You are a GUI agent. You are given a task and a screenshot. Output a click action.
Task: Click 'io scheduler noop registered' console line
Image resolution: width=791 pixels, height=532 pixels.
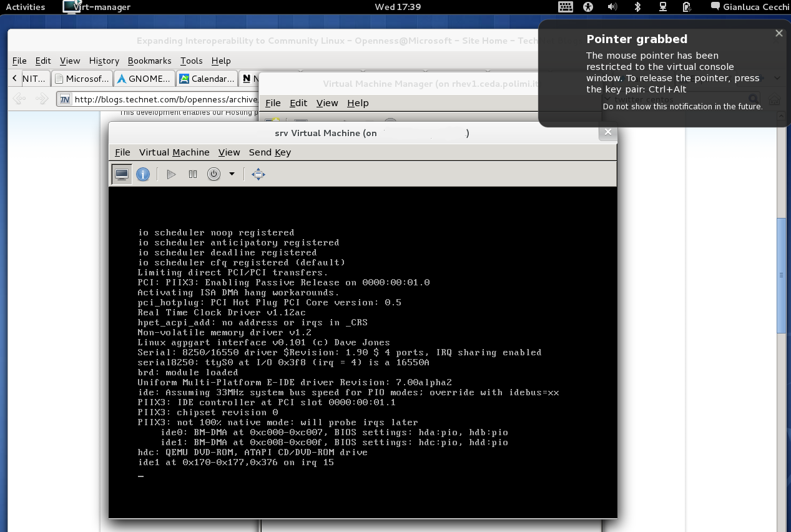click(216, 233)
